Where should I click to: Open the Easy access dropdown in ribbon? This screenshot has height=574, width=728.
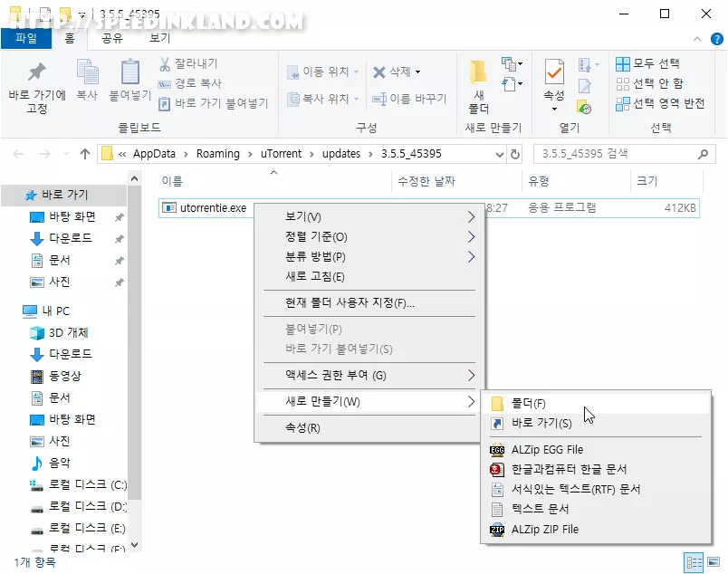[512, 84]
